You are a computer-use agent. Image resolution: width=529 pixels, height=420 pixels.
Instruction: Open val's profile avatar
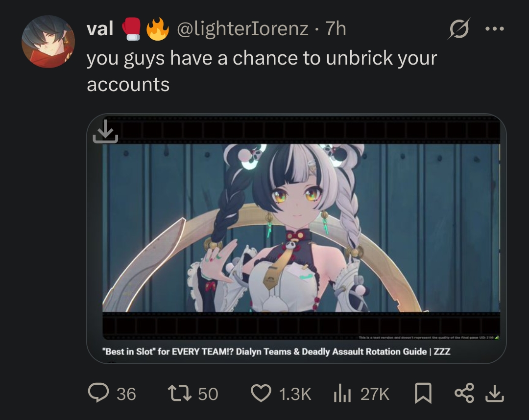(x=48, y=42)
